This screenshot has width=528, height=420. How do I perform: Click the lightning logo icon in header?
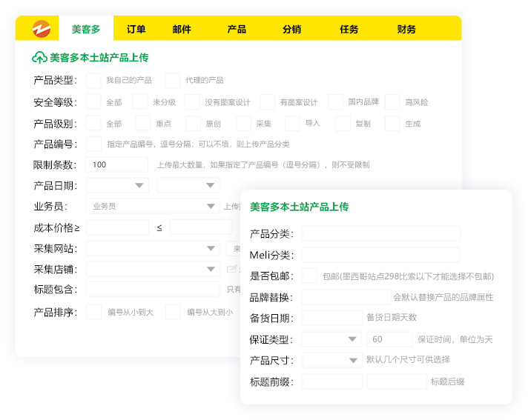point(40,29)
